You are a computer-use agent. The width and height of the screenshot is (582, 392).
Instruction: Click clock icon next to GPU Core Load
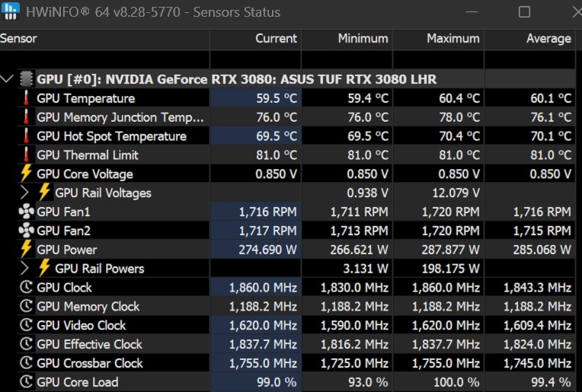point(27,382)
